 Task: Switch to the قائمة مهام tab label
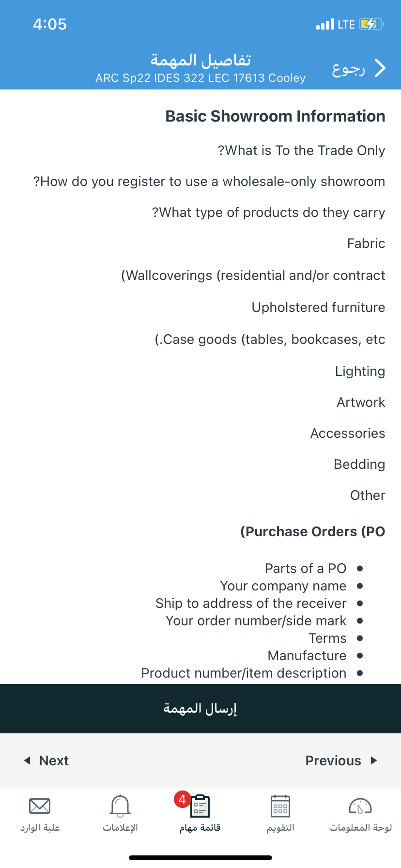pyautogui.click(x=200, y=828)
